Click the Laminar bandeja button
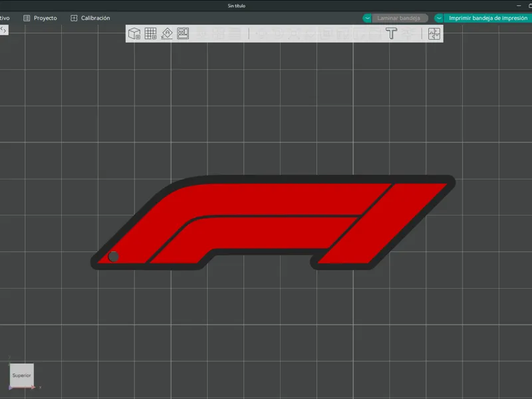 (x=400, y=18)
